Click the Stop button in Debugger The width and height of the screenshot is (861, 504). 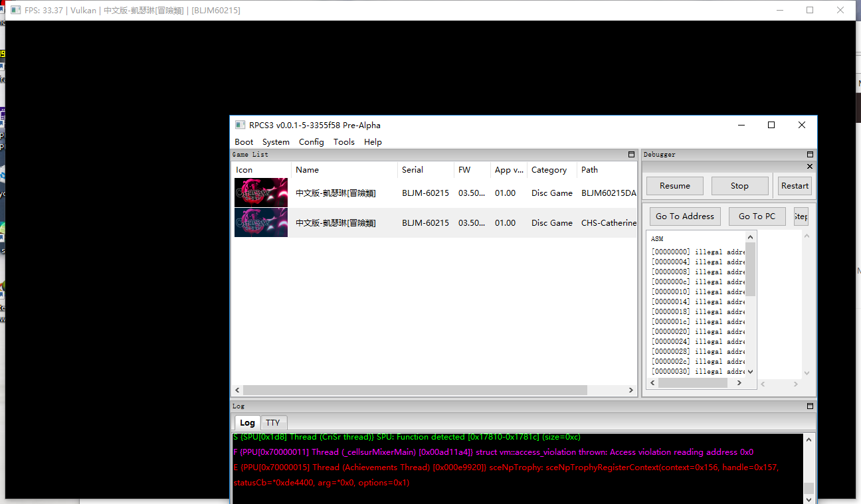click(739, 186)
